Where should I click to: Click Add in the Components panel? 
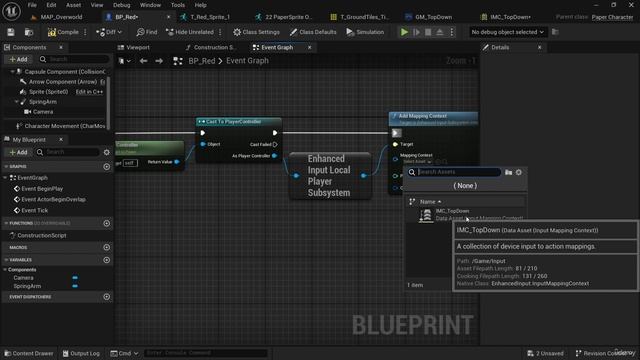tap(18, 59)
